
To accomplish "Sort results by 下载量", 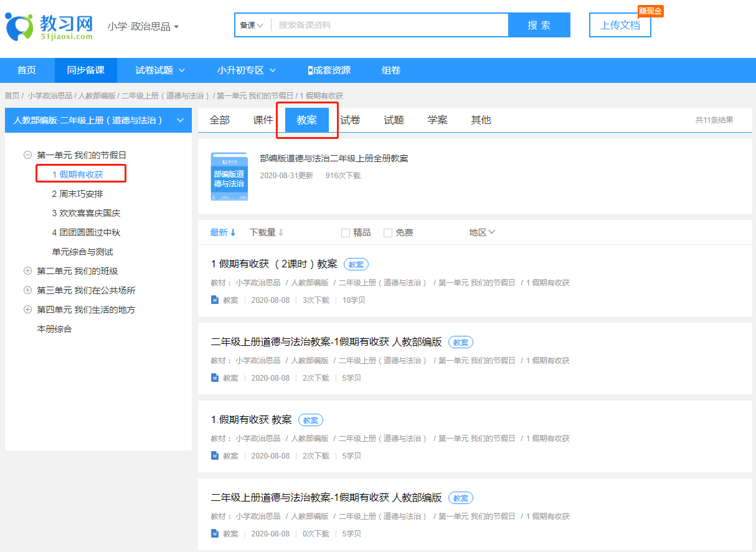I will point(267,232).
